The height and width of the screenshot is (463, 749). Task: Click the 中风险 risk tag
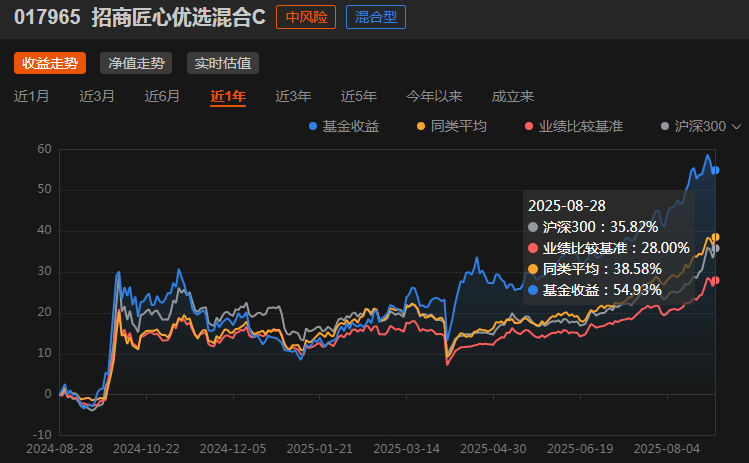point(306,17)
